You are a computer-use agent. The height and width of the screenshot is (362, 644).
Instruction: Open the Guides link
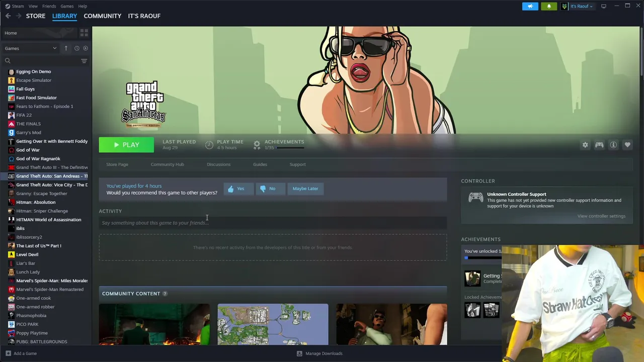pyautogui.click(x=260, y=164)
